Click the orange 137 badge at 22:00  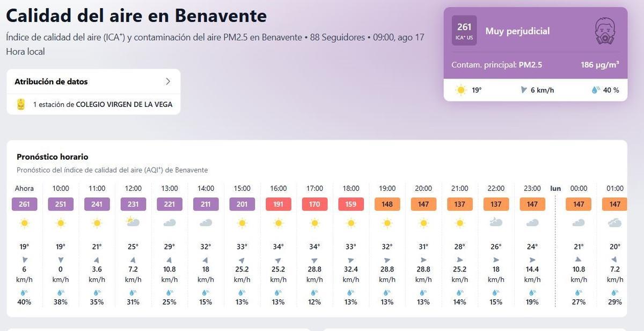(495, 204)
